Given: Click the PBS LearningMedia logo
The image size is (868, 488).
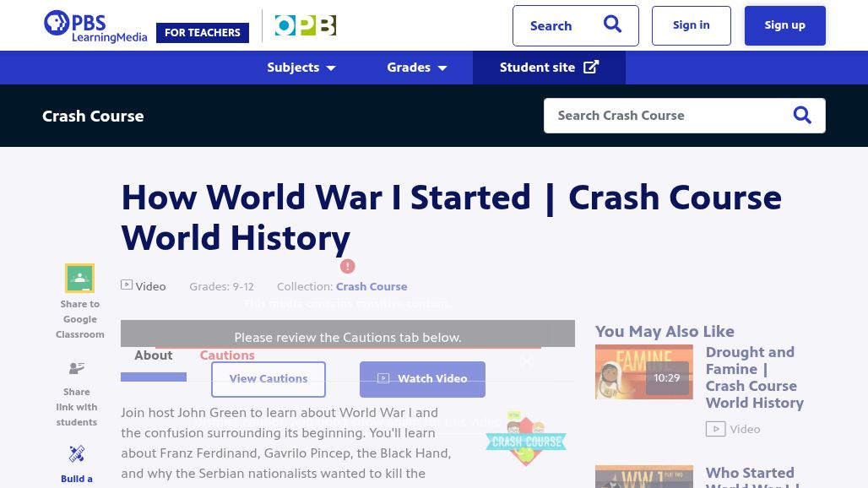Looking at the screenshot, I should tap(95, 25).
